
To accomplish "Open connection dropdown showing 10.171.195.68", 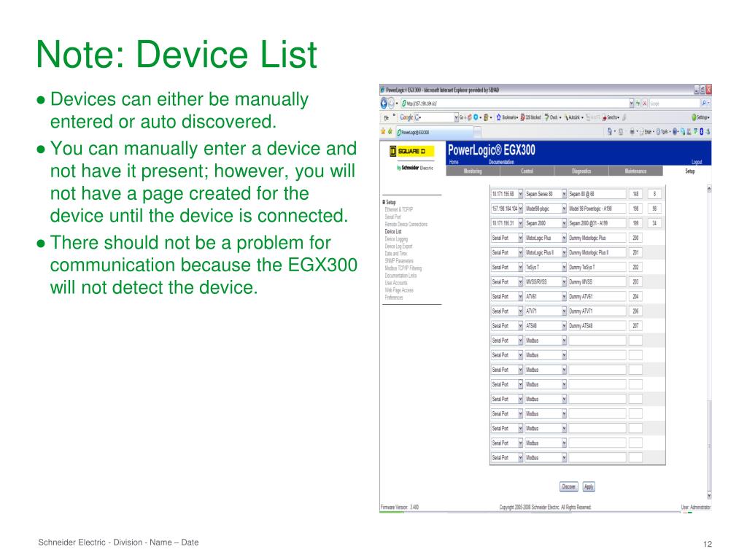I will point(507,194).
